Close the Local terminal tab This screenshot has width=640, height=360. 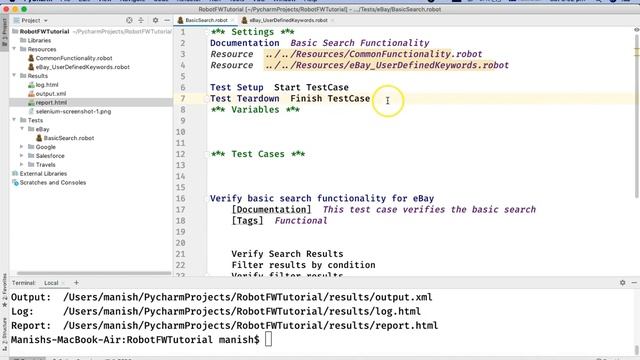tap(63, 283)
